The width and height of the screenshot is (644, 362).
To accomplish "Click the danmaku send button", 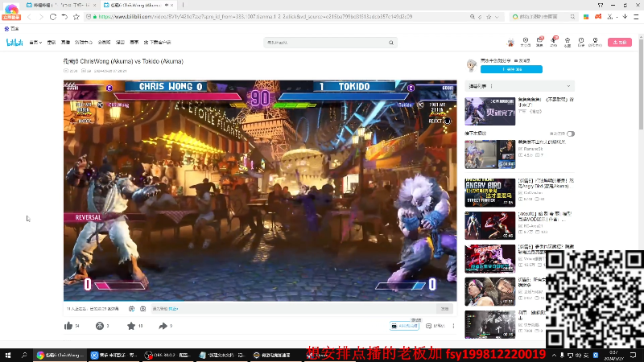I will (444, 309).
